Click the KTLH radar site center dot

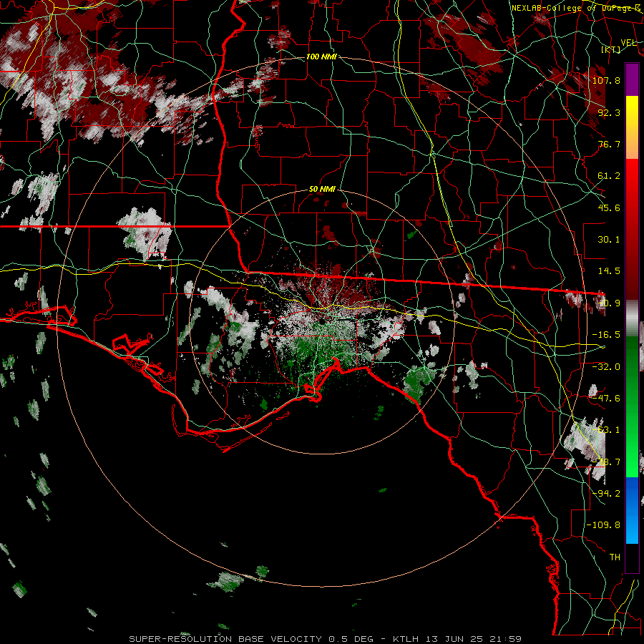click(323, 321)
